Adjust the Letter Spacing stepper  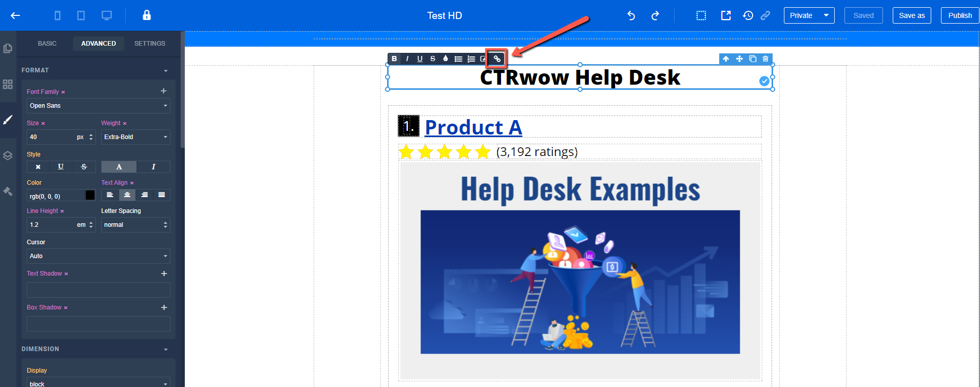(x=165, y=225)
